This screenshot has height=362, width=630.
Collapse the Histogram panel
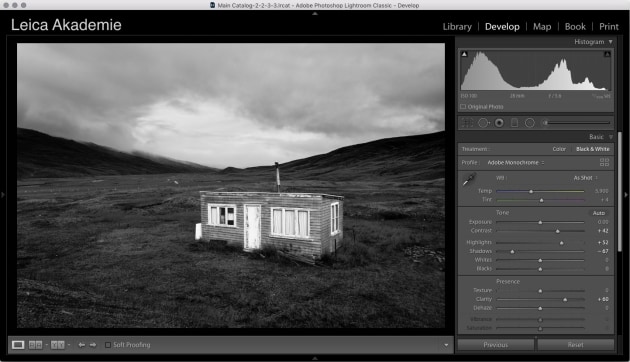(x=610, y=42)
